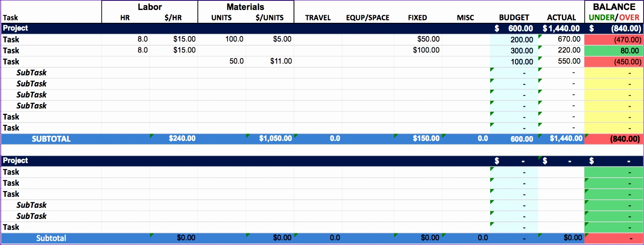The height and width of the screenshot is (245, 644).
Task: Select the BALANCE header cell
Action: [614, 7]
